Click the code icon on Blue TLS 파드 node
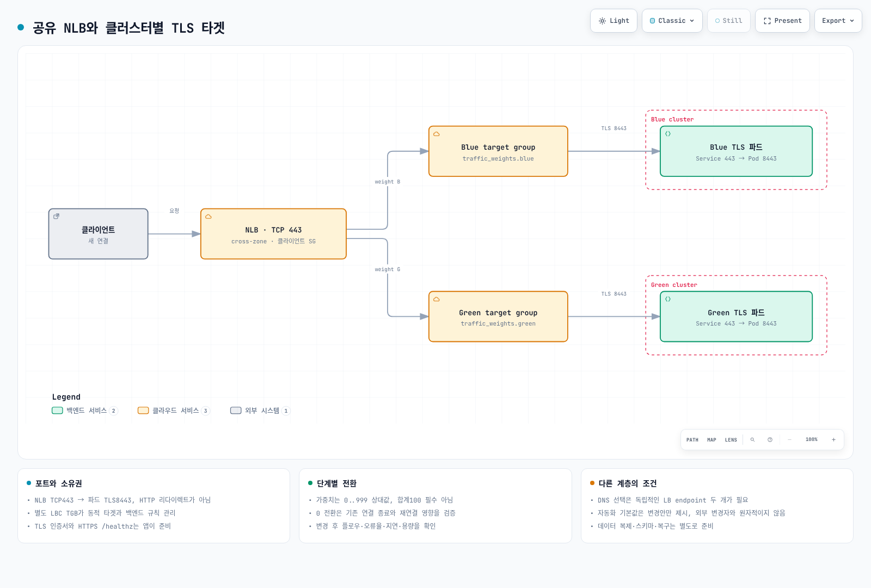Screen dimensions: 871x588 (x=668, y=134)
